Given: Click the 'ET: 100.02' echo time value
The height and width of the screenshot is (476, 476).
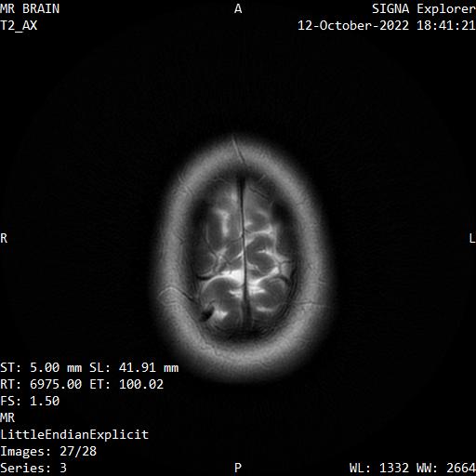Looking at the screenshot, I should 126,384.
